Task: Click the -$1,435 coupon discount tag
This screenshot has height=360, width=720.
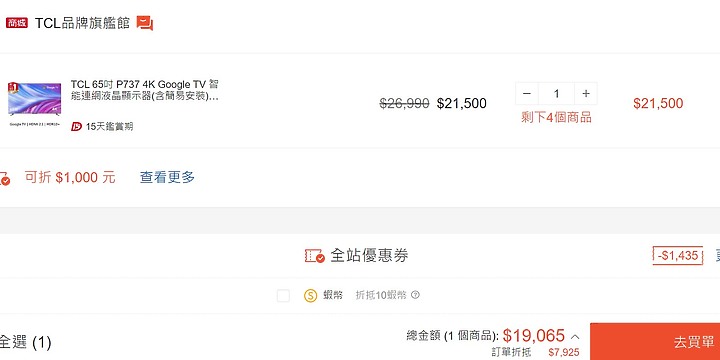Action: (678, 256)
